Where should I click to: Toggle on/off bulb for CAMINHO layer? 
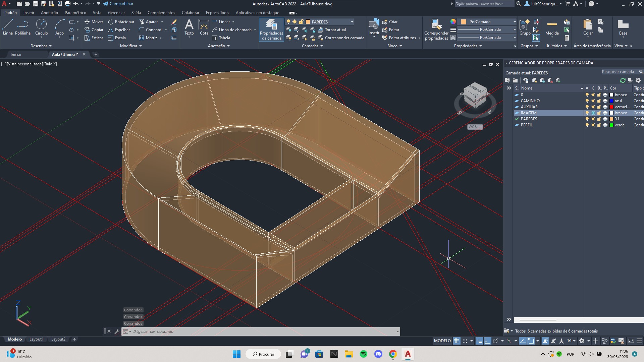pos(587,101)
